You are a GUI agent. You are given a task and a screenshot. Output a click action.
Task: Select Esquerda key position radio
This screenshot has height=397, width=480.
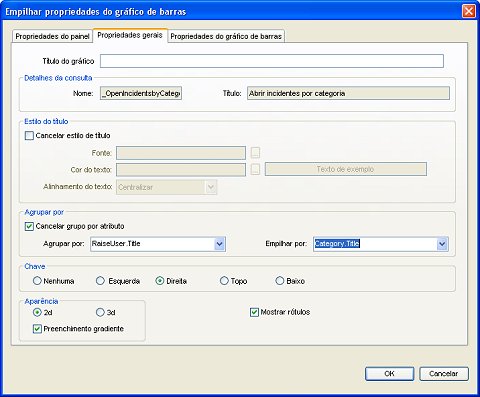pos(100,281)
